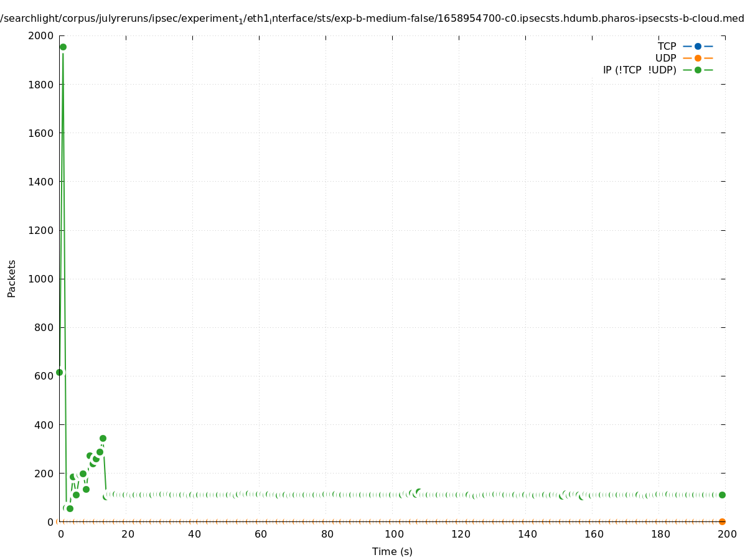Select the UDP legend label
The width and height of the screenshot is (745, 560).
point(665,58)
